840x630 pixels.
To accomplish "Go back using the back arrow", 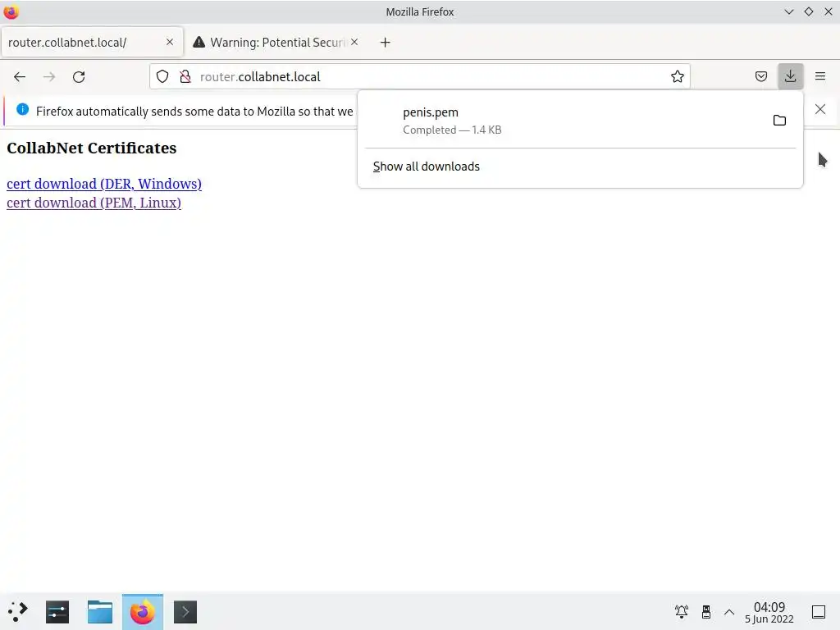I will click(20, 76).
